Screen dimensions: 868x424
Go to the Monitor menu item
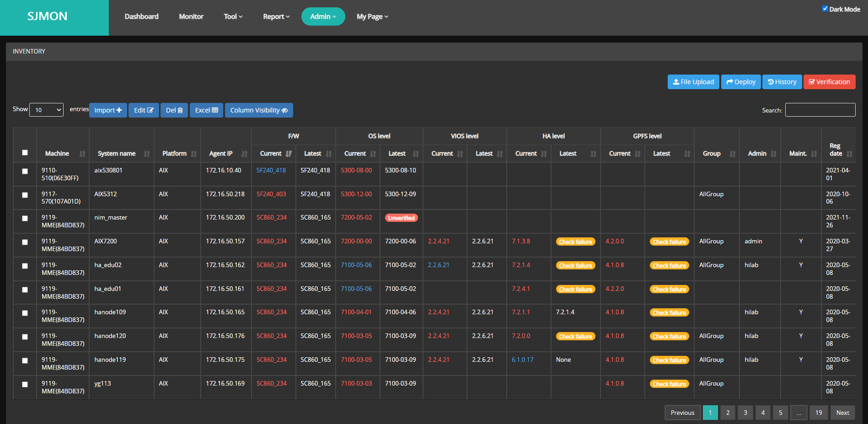tap(191, 16)
